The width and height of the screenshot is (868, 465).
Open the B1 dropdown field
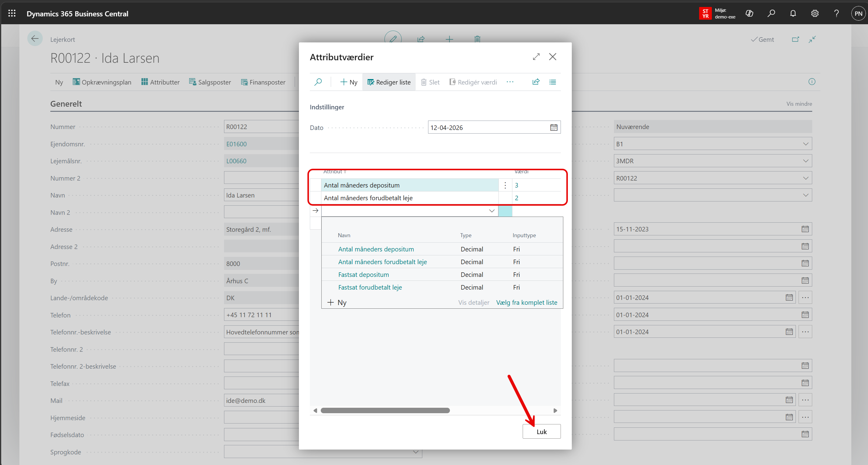click(x=805, y=144)
